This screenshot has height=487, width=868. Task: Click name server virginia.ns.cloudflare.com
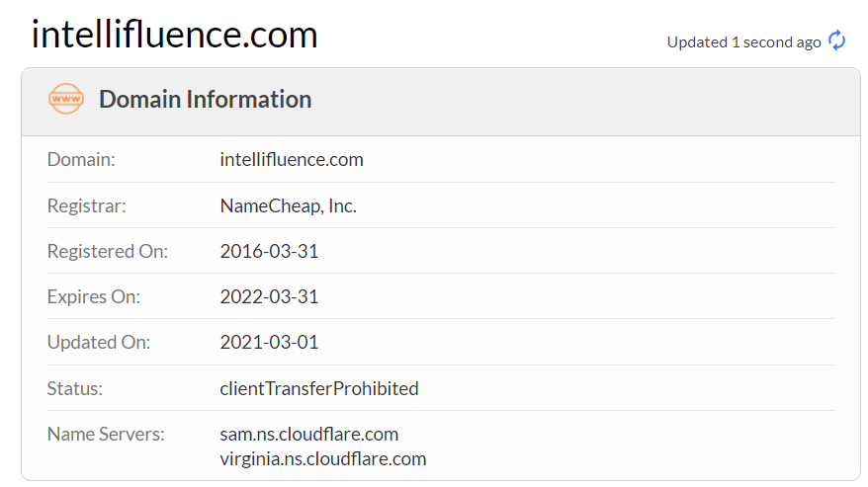[x=322, y=458]
